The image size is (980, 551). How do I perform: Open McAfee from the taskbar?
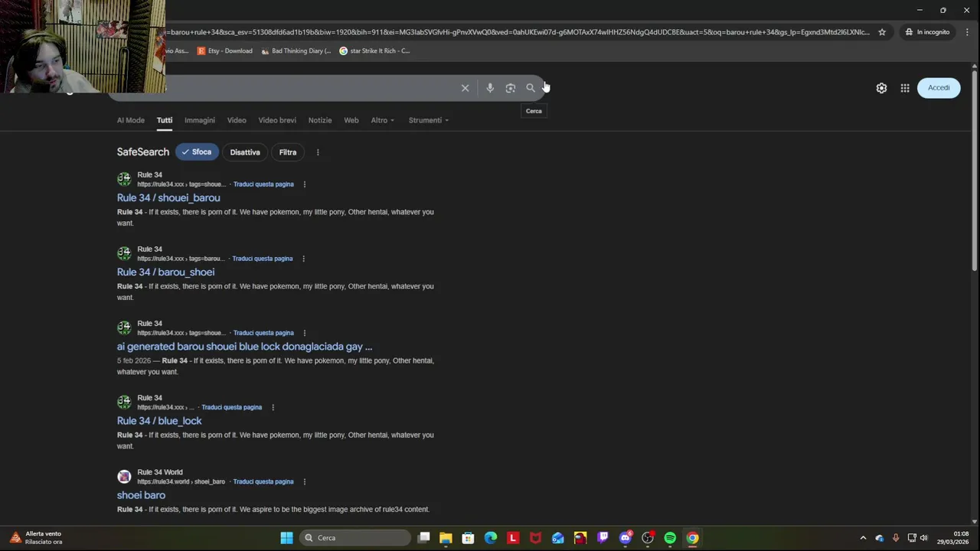(x=535, y=538)
